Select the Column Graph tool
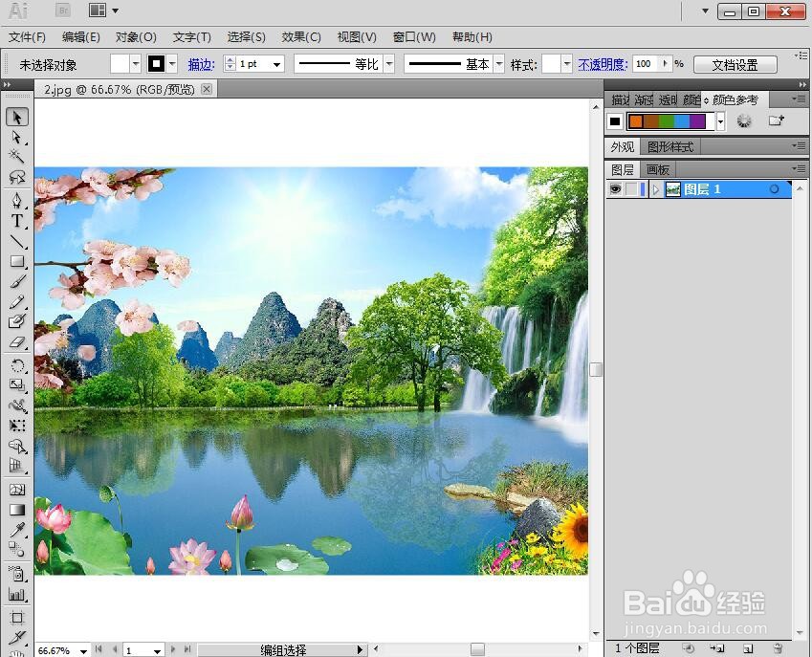 [17, 594]
